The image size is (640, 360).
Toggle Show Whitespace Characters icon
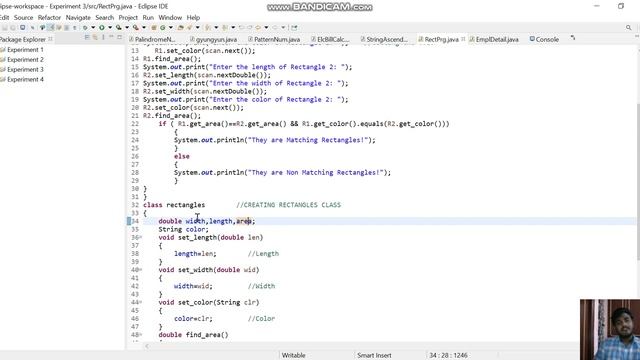[x=74, y=28]
